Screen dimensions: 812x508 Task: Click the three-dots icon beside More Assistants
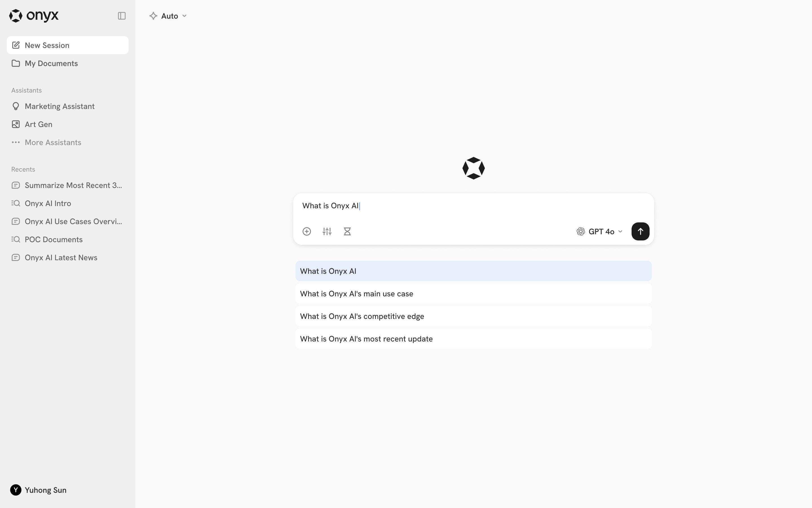coord(16,143)
